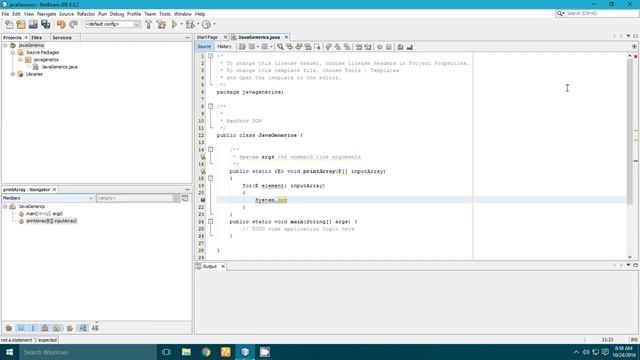Jump to the previous bookmark icon
640x360 pixels.
(329, 47)
